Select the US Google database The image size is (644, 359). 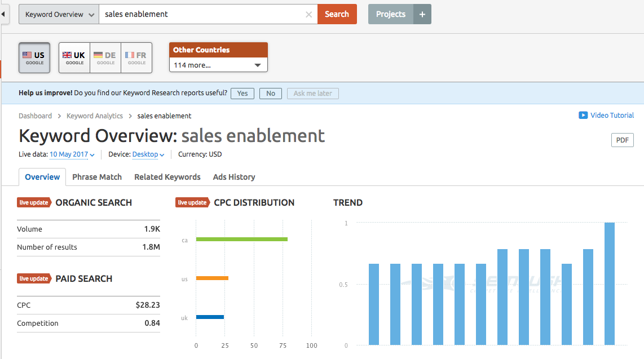[x=34, y=58]
